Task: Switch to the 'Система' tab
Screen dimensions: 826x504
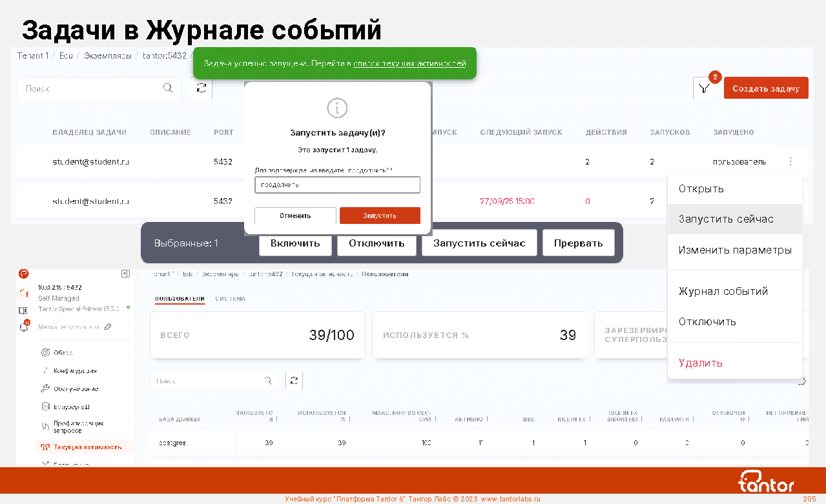Action: pos(231,299)
